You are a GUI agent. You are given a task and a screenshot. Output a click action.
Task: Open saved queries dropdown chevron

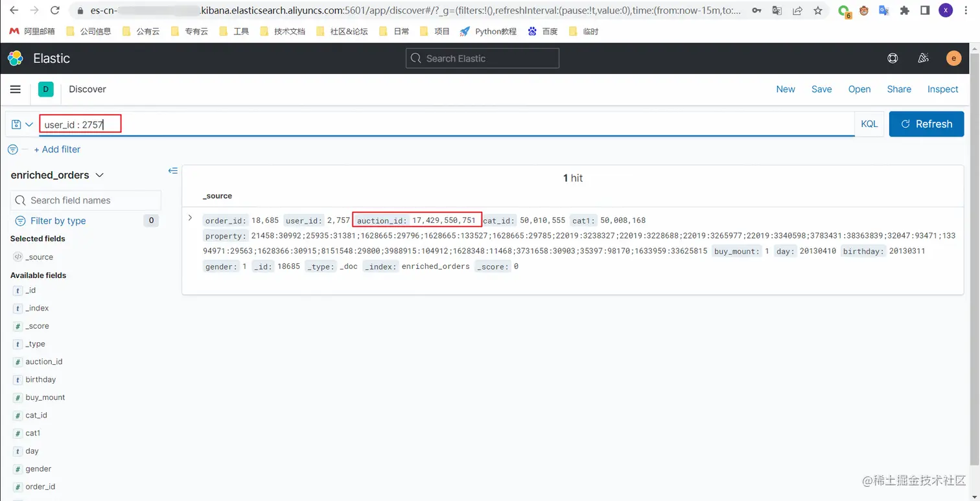pyautogui.click(x=29, y=124)
